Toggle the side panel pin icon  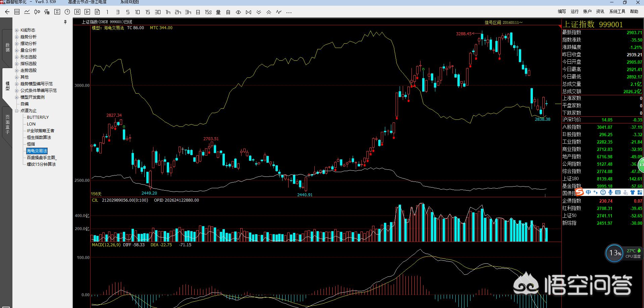pyautogui.click(x=65, y=22)
